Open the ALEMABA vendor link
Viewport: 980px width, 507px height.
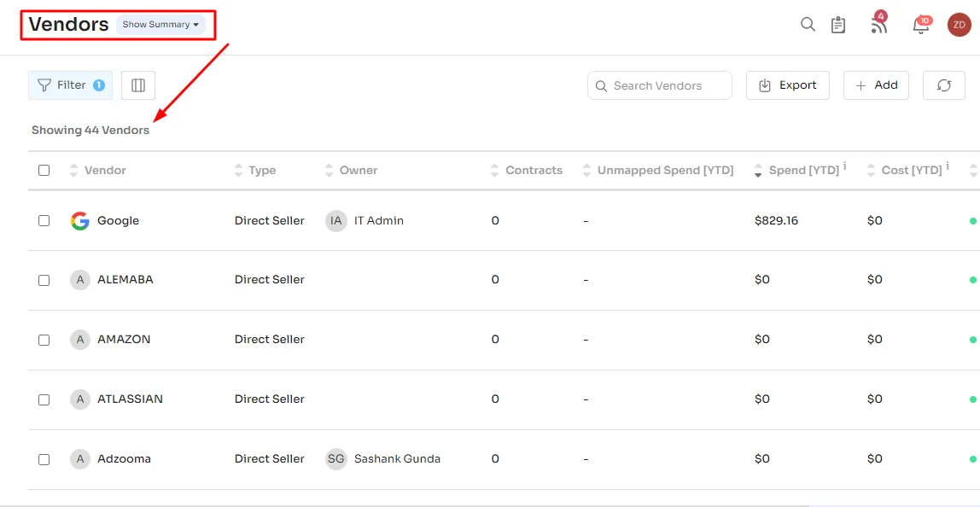(x=125, y=280)
